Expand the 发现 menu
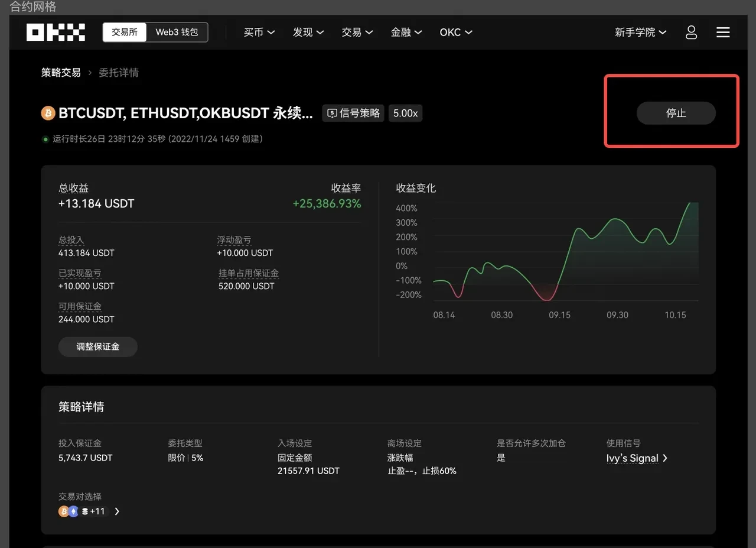Viewport: 756px width, 548px height. click(308, 32)
